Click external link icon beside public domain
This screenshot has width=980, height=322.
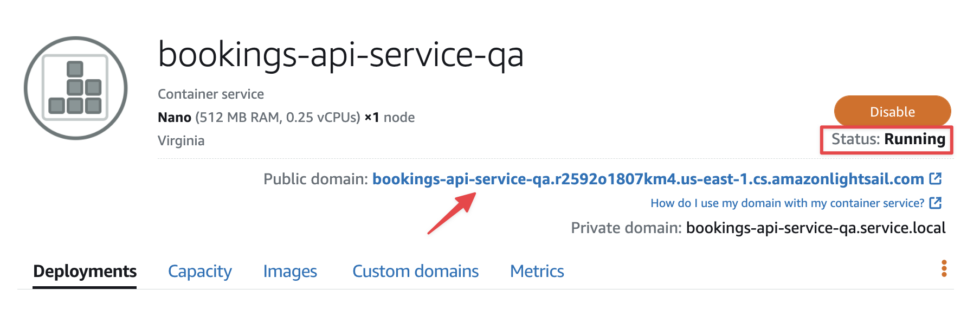pyautogui.click(x=936, y=178)
